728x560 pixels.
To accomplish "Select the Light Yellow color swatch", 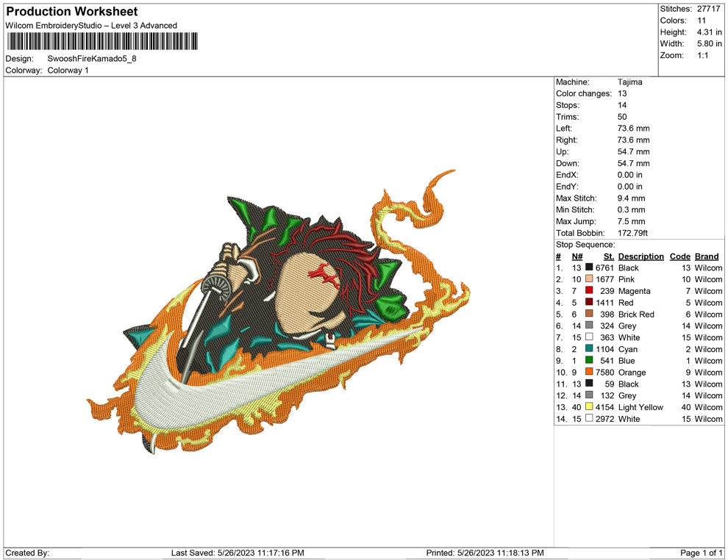I will tap(589, 406).
